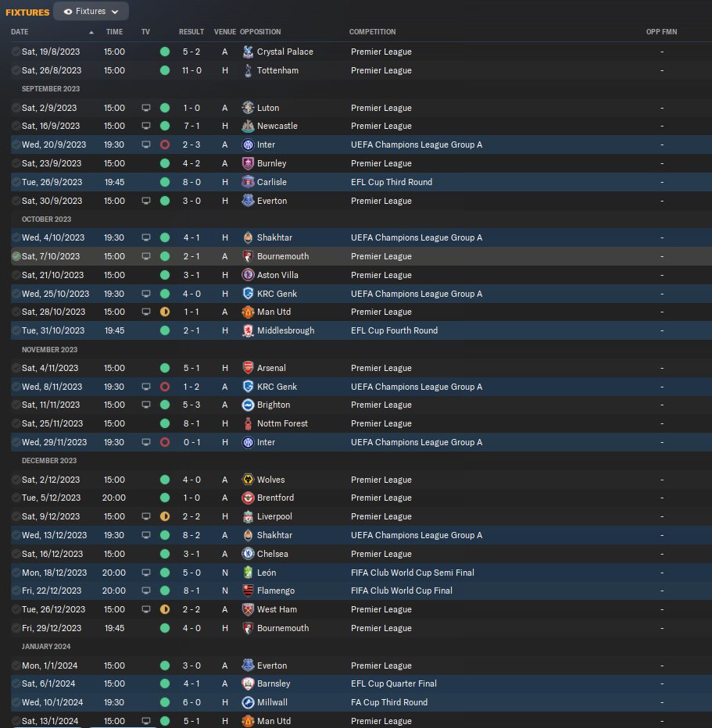This screenshot has height=728, width=712.
Task: Click the TV icon on the Luton fixture
Action: 146,108
